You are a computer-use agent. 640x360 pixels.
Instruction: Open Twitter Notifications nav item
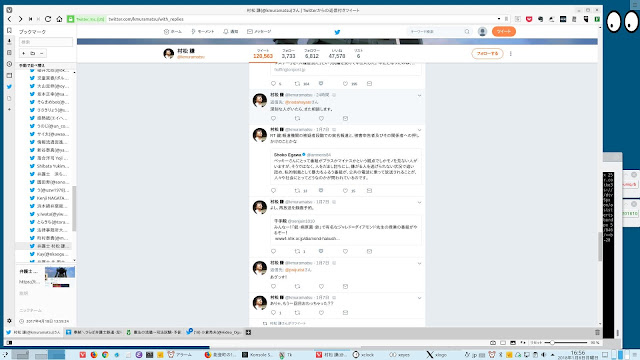pyautogui.click(x=231, y=31)
